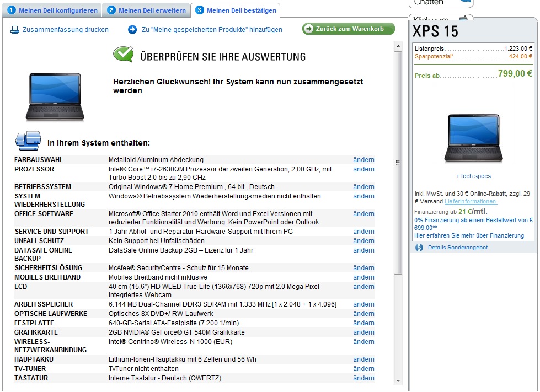
Task: Open tab 2 Meinen Dell erweitern
Action: click(x=146, y=10)
